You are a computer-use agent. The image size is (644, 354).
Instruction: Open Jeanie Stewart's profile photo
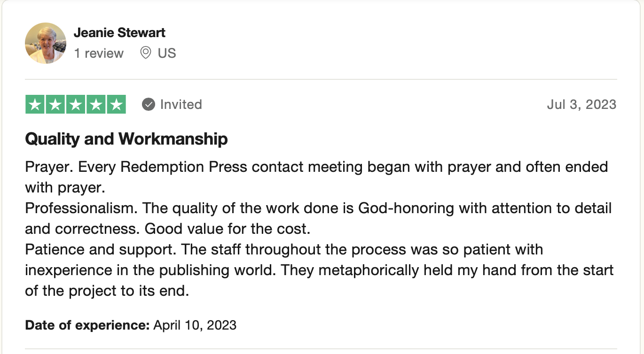[45, 43]
